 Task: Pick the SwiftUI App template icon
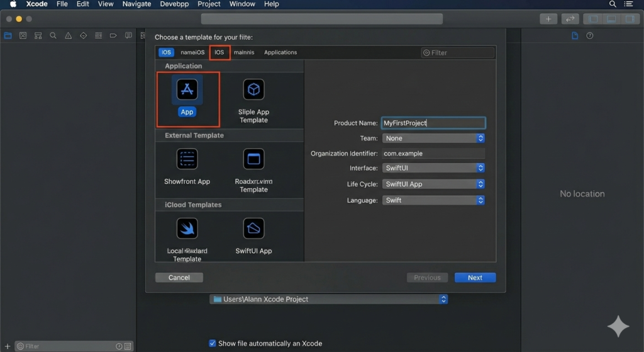253,228
